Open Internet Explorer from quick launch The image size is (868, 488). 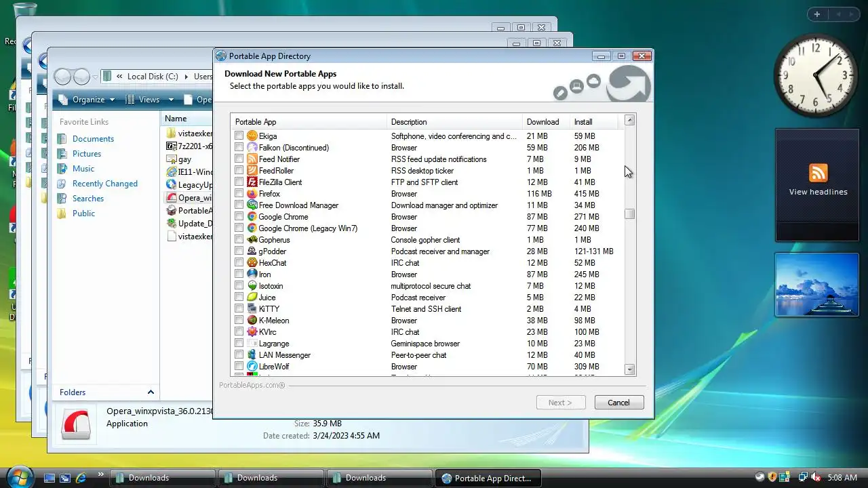[x=81, y=478]
